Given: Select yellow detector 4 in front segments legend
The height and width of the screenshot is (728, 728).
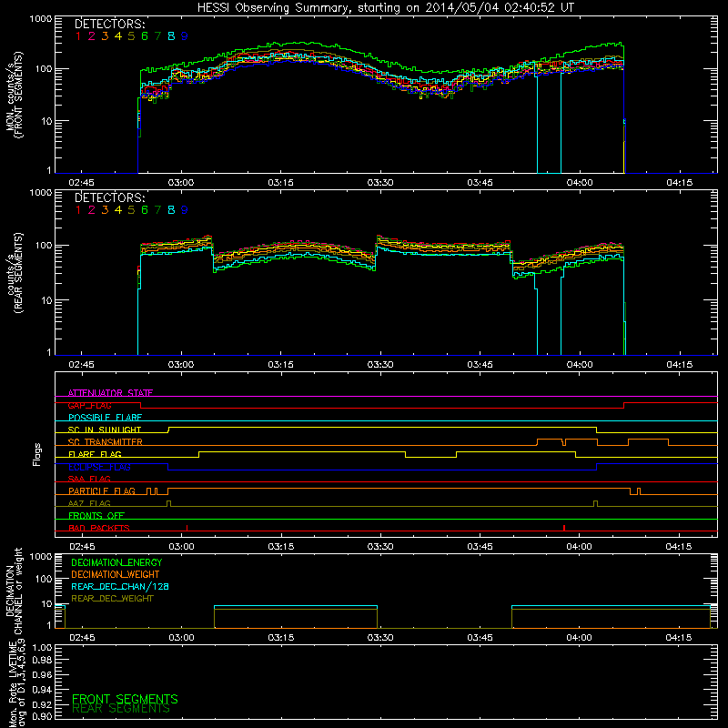Looking at the screenshot, I should pos(118,35).
